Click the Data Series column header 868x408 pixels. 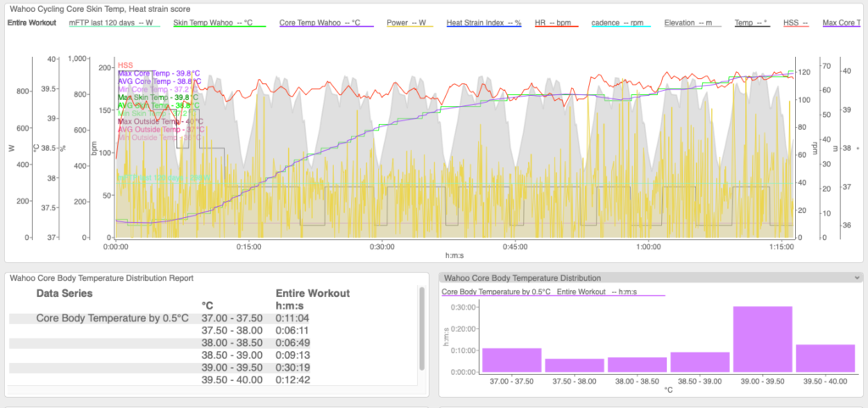64,293
